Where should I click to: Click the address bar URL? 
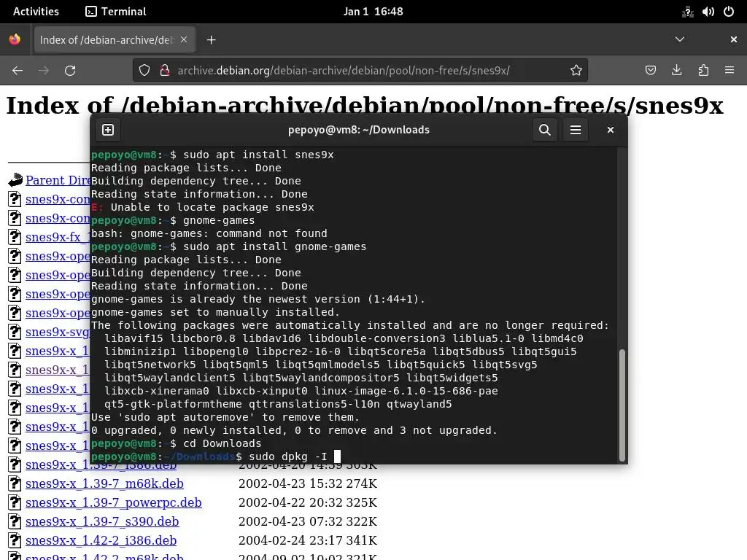coord(344,71)
